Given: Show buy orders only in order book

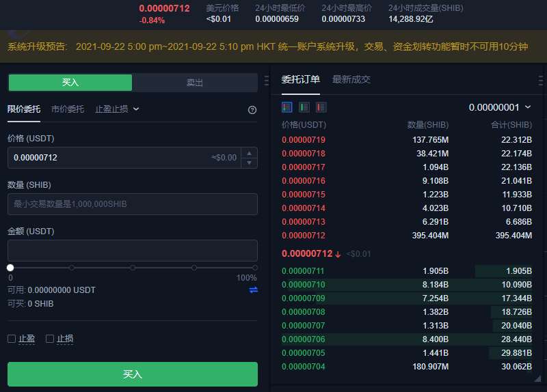Looking at the screenshot, I should [x=304, y=107].
